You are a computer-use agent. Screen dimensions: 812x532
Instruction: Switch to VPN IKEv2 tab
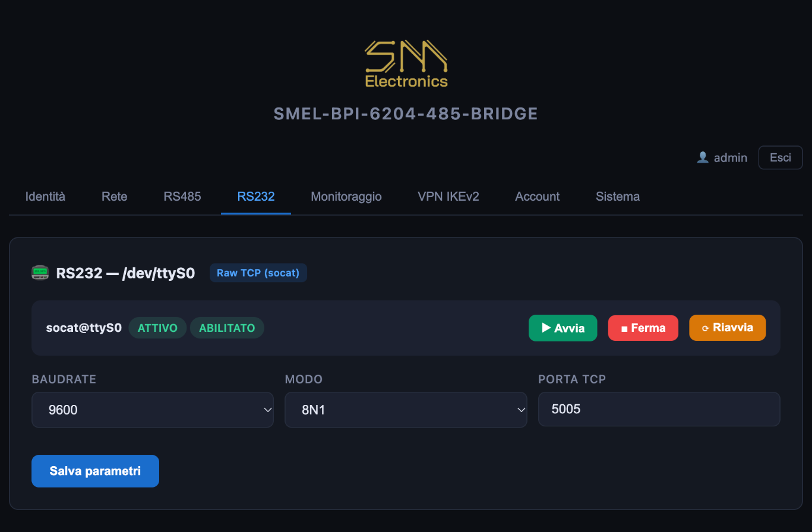[448, 197]
